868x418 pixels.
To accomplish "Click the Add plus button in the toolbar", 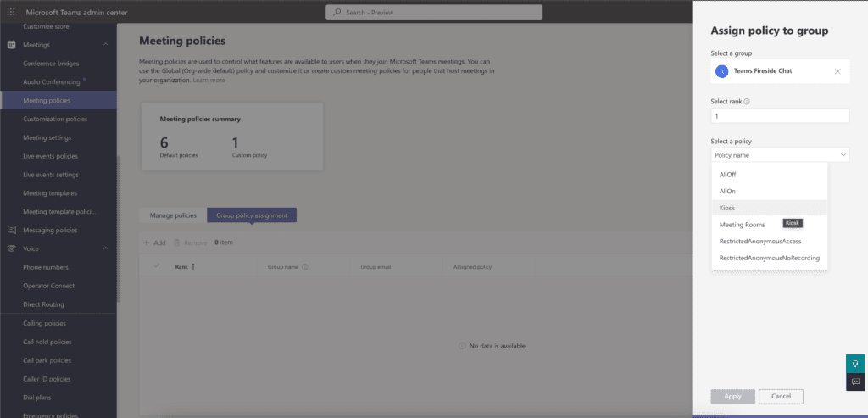I will 154,242.
